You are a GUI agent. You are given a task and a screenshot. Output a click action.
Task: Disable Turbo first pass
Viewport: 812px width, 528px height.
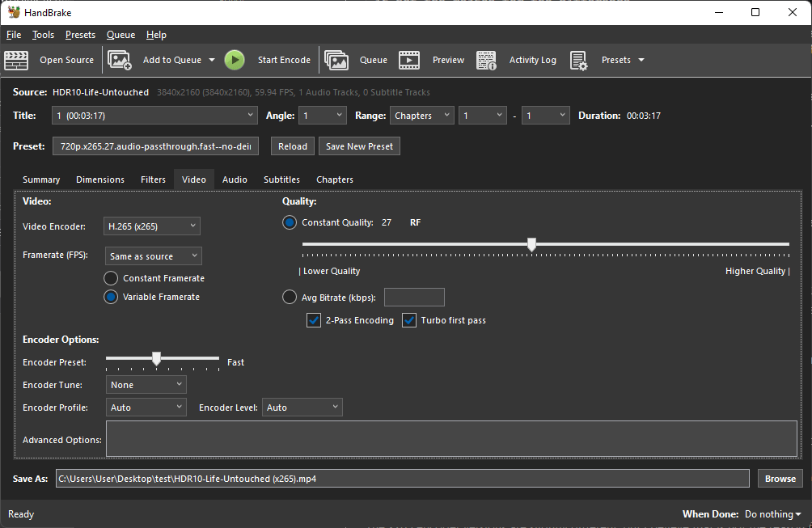408,320
